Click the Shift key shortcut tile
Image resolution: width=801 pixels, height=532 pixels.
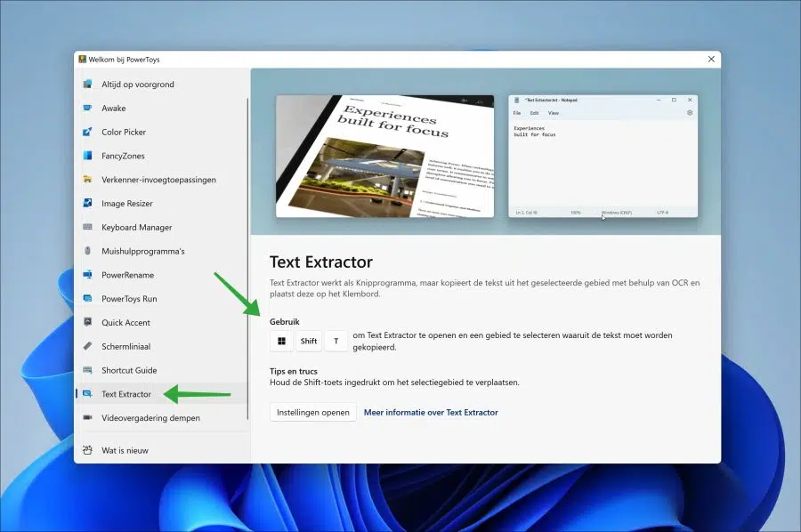pos(309,341)
